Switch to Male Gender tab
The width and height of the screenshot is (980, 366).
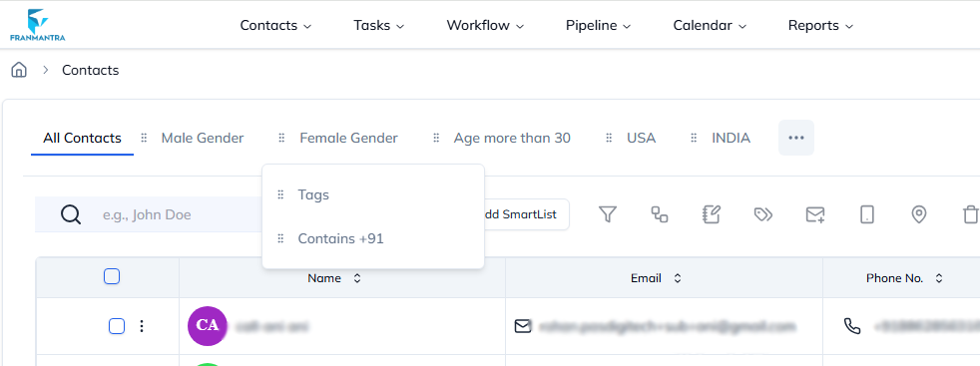click(203, 138)
